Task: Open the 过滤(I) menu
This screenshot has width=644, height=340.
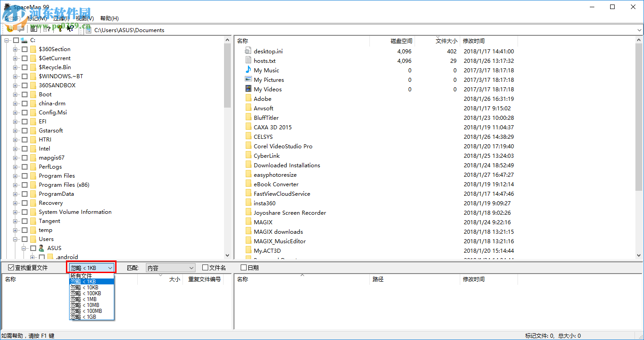Action: coord(61,19)
